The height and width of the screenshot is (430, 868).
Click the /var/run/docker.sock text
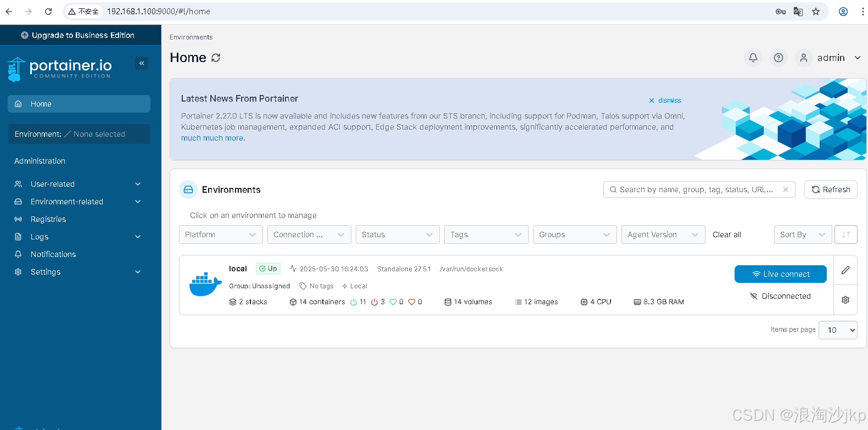pyautogui.click(x=471, y=269)
